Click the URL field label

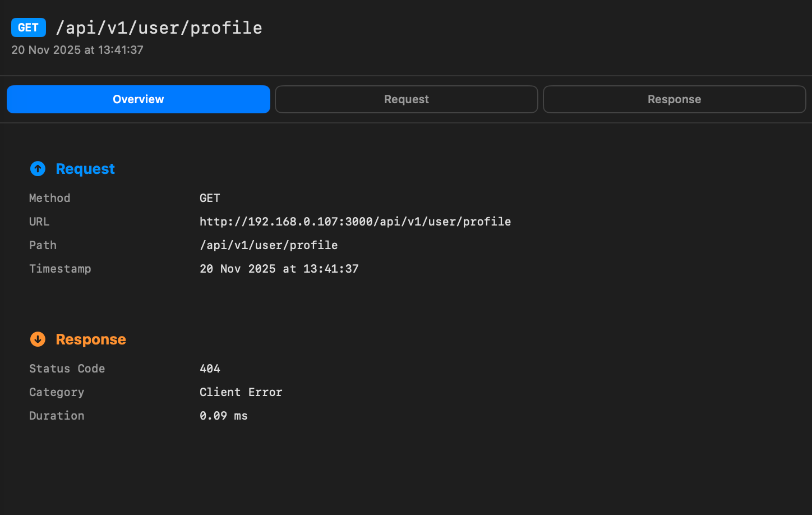point(39,222)
